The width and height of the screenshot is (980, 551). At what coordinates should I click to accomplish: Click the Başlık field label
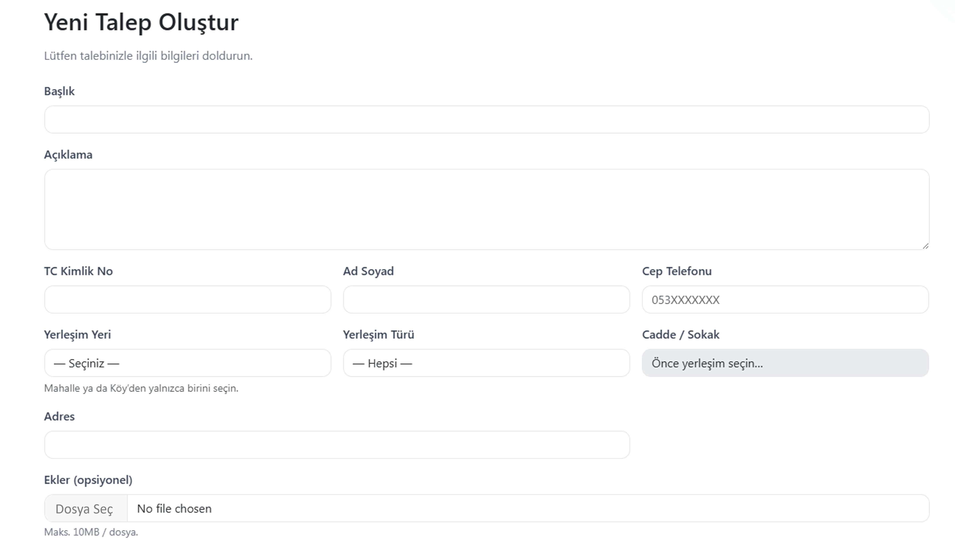click(x=59, y=91)
